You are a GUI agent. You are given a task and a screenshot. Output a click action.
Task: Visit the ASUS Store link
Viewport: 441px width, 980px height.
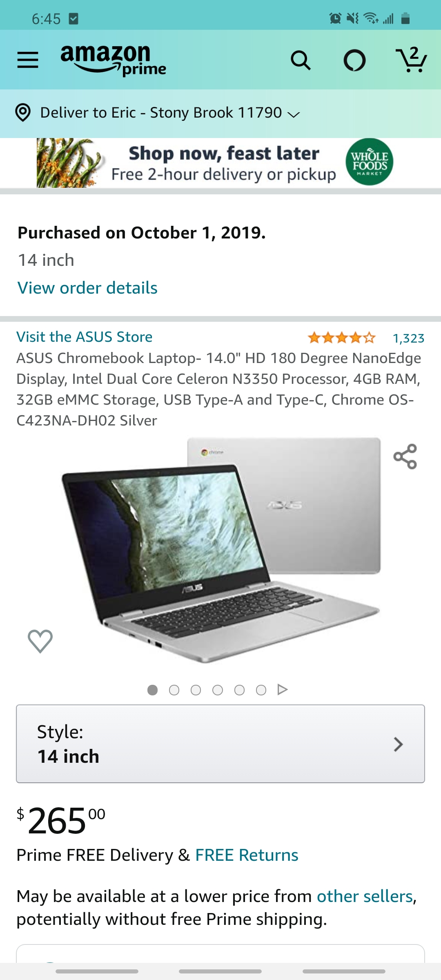click(84, 337)
